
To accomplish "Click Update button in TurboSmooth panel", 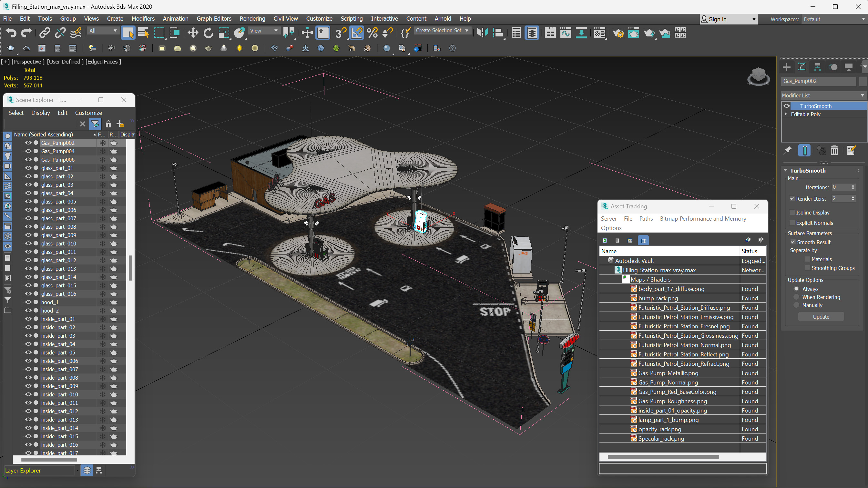I will tap(821, 316).
